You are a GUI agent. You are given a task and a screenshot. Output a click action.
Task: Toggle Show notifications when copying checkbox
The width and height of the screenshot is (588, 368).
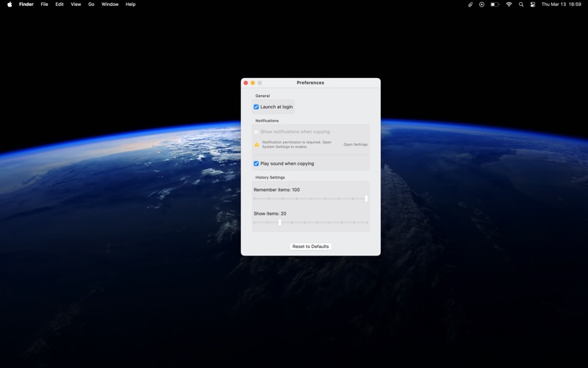coord(256,132)
